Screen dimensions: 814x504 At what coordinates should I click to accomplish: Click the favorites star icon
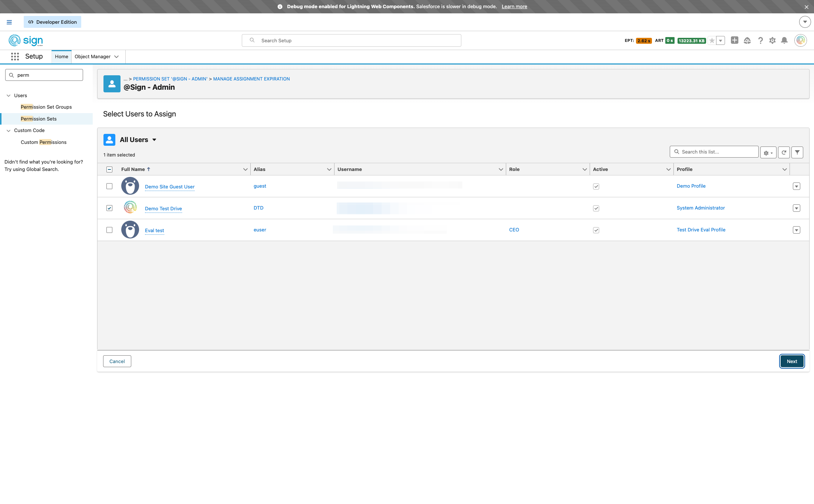[x=711, y=41]
